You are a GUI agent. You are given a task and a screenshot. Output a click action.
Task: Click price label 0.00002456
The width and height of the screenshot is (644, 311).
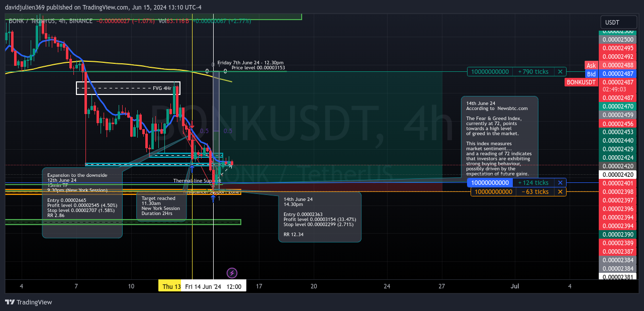[x=618, y=124]
